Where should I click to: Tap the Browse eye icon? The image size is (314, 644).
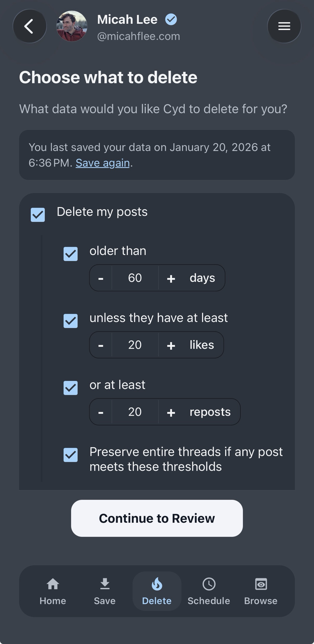coord(261,584)
